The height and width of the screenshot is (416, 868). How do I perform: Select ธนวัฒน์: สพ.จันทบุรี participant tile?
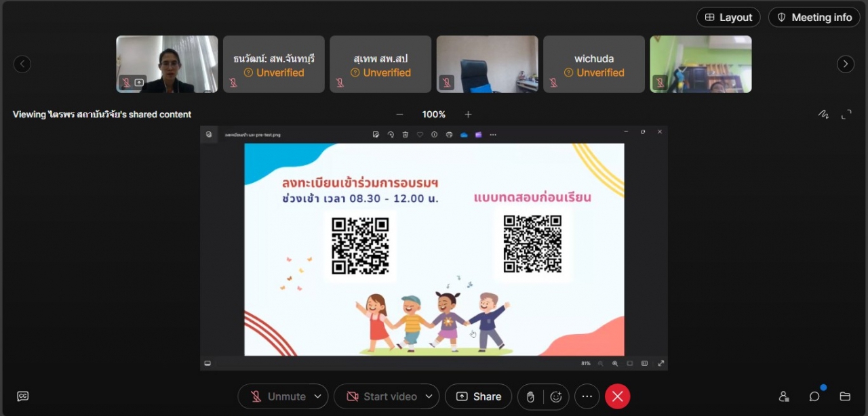274,64
